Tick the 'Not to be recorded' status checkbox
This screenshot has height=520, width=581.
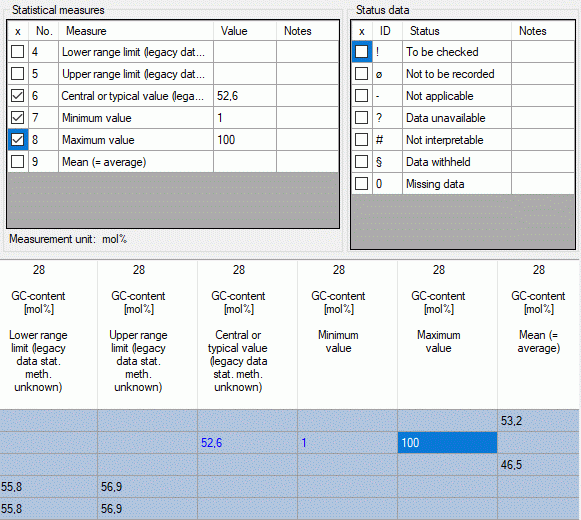pyautogui.click(x=361, y=73)
